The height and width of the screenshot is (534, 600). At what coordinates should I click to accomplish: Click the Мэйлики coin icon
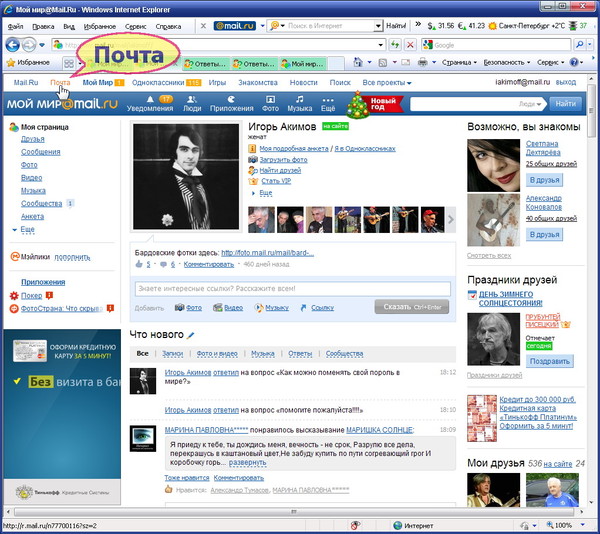[x=15, y=257]
